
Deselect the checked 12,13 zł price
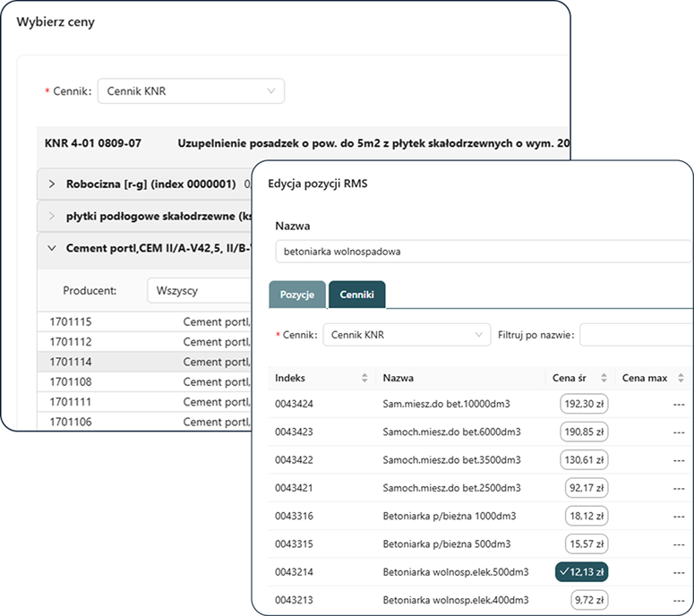pyautogui.click(x=581, y=572)
